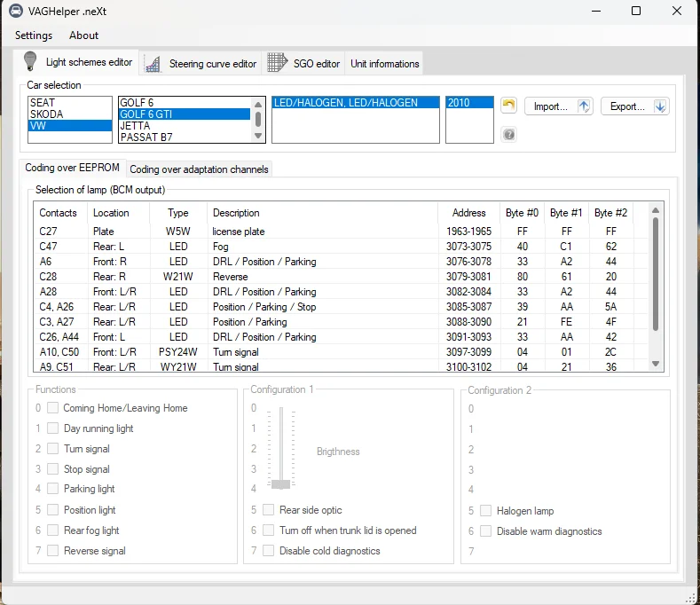Enable the Day running light checkbox

click(53, 428)
